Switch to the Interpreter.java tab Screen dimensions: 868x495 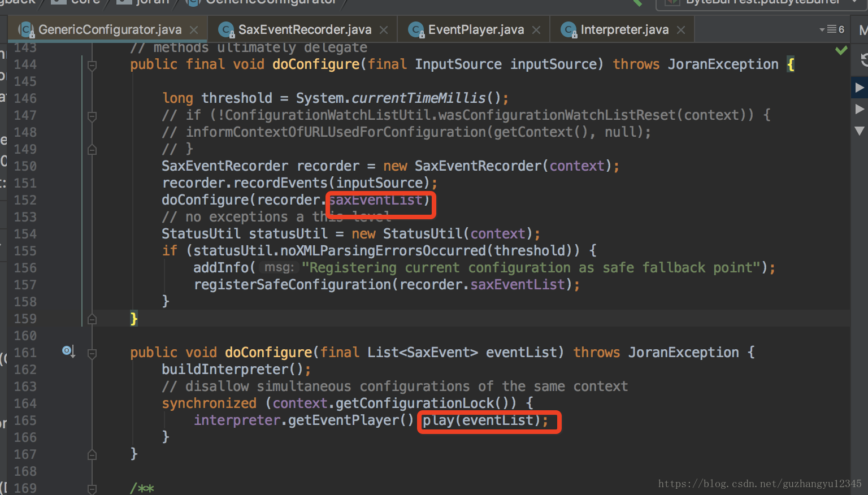(624, 29)
